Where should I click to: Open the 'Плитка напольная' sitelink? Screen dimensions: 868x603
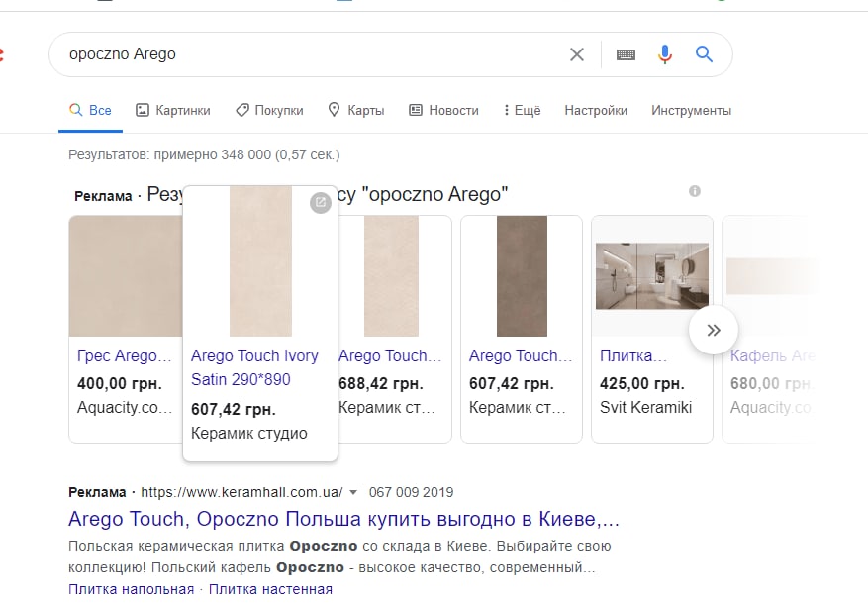[x=132, y=589]
